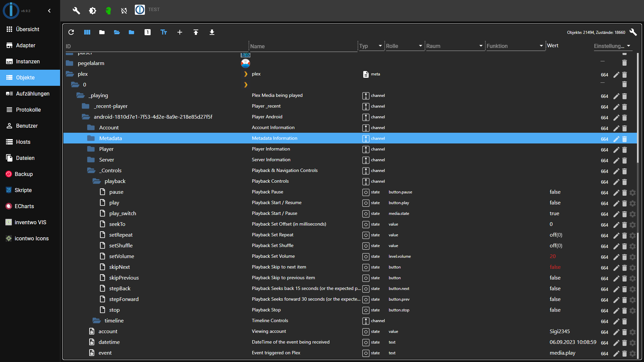Toggle expert mode head icon
The width and height of the screenshot is (644, 362).
(x=108, y=11)
